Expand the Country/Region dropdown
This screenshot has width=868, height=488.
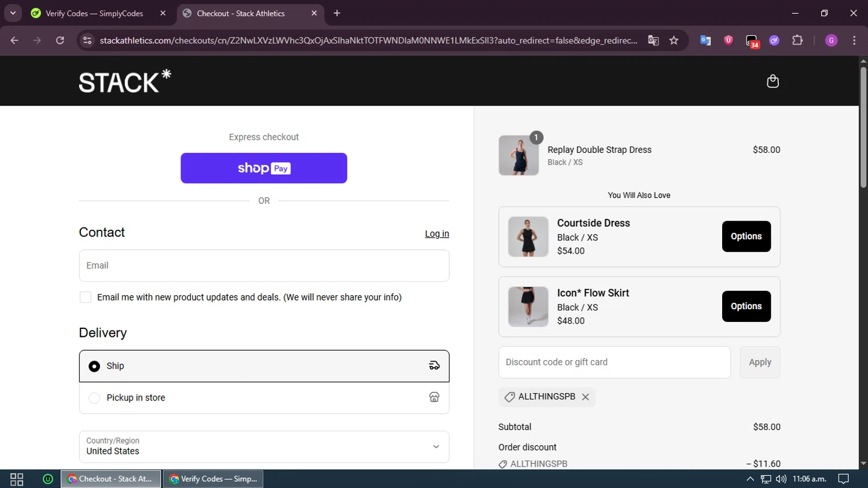[x=264, y=446]
